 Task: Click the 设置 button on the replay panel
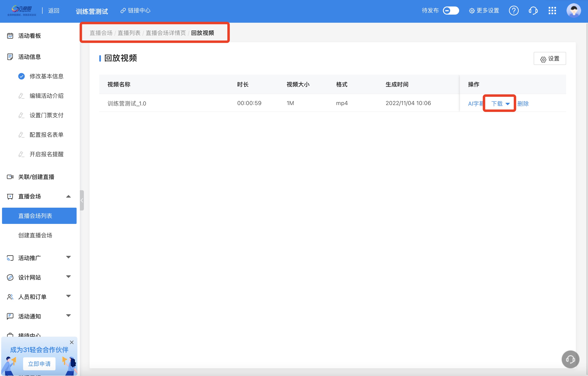(x=550, y=59)
